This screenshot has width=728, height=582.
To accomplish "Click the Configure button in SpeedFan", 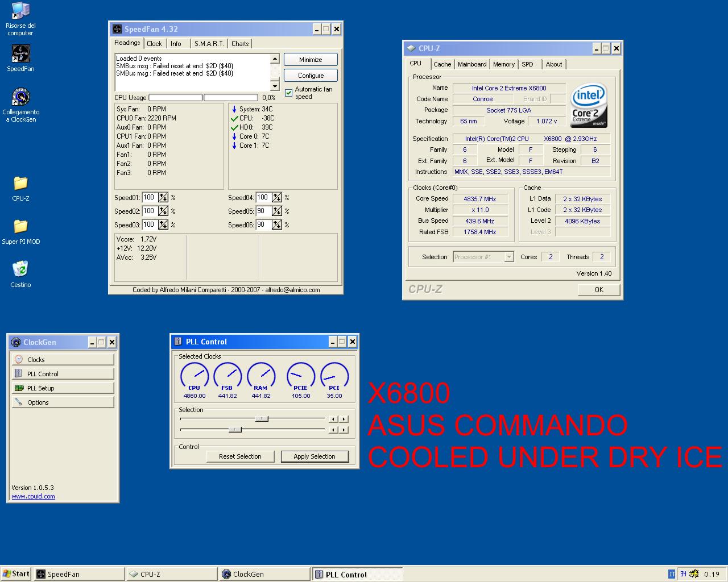I will (311, 76).
